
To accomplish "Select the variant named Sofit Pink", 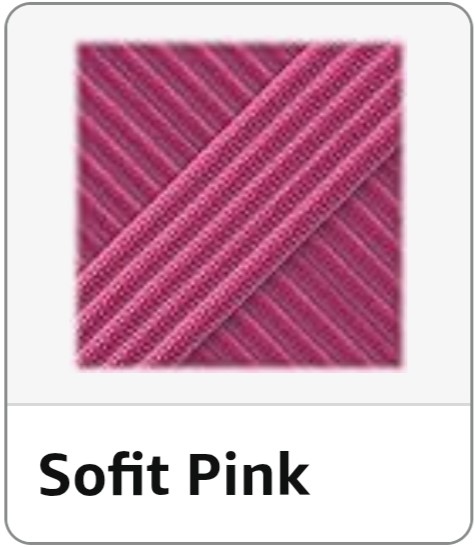I will click(x=238, y=274).
